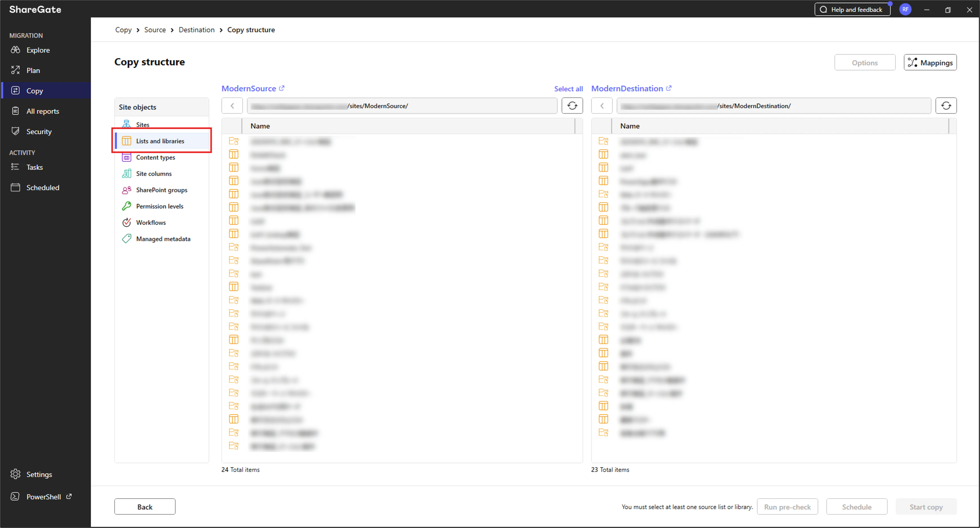
Task: Click the All reports clipboard icon
Action: (x=15, y=111)
